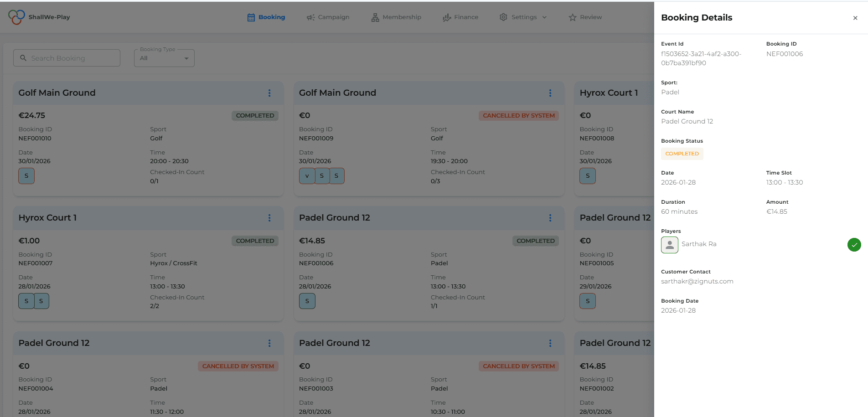This screenshot has width=868, height=417.
Task: Open options menu for booking NEF001007
Action: point(269,218)
